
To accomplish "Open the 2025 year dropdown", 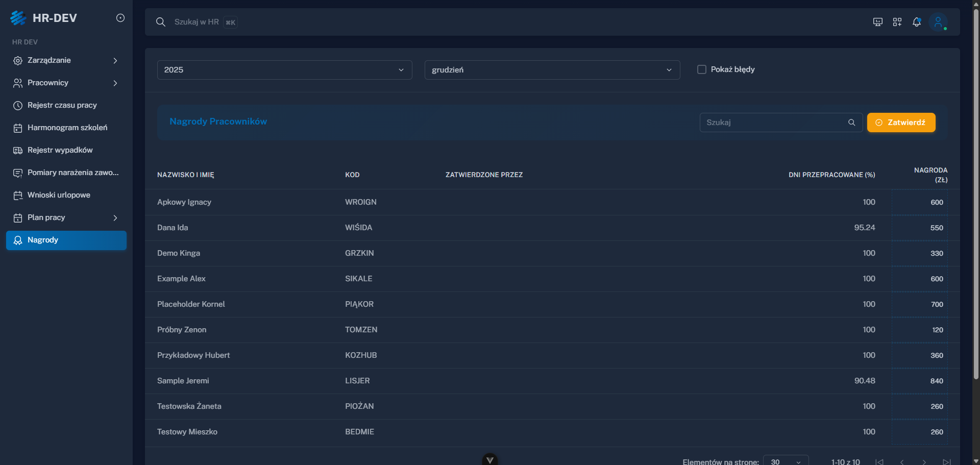I will 284,70.
